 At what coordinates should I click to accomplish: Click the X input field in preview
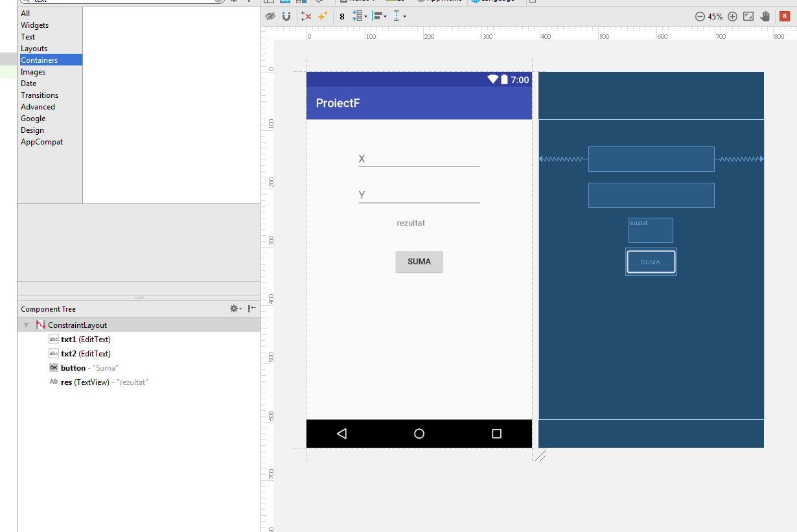[419, 159]
